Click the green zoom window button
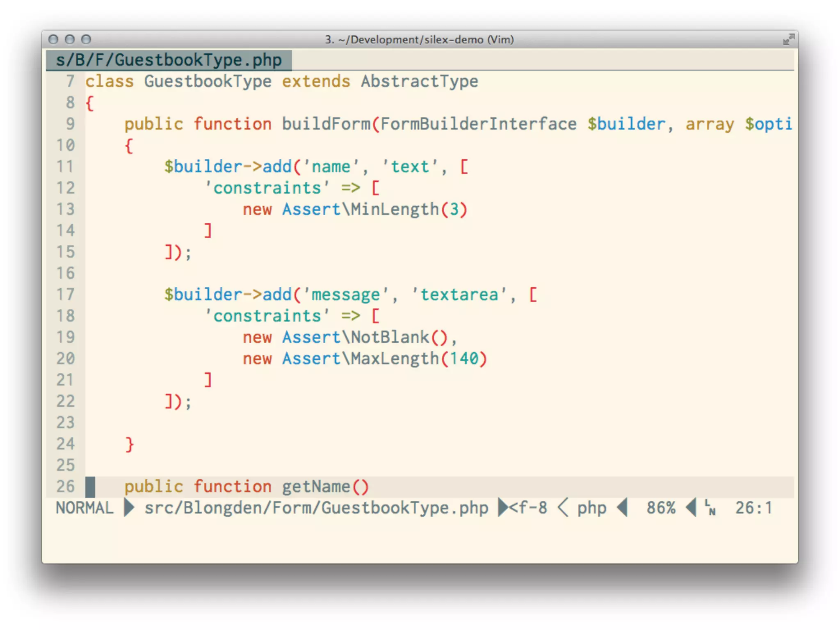This screenshot has width=840, height=630. click(86, 39)
